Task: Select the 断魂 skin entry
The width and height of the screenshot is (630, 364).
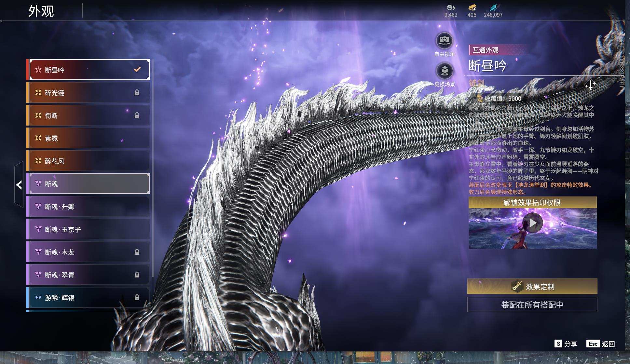Action: pos(89,183)
